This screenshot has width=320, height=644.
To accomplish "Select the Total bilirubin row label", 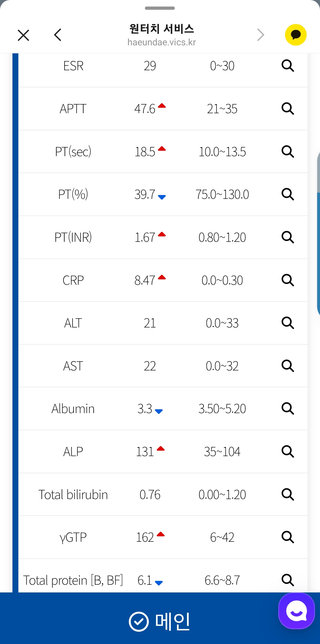I will 73,495.
